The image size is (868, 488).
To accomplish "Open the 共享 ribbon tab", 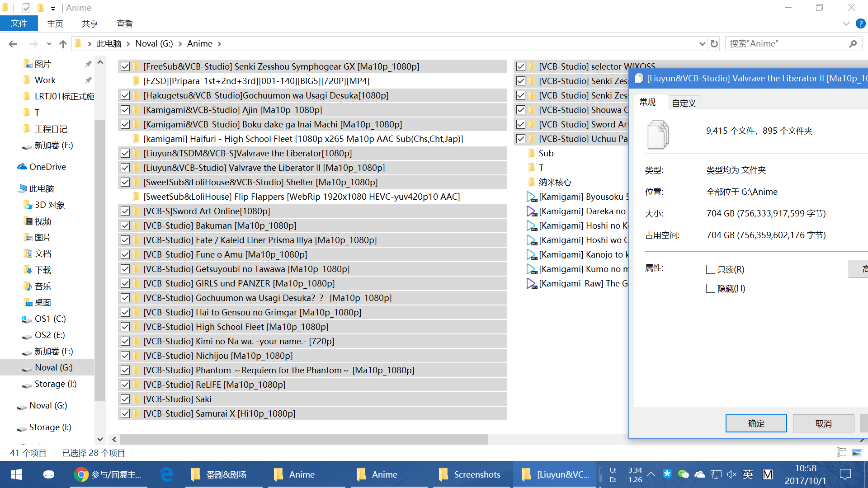I will point(90,23).
